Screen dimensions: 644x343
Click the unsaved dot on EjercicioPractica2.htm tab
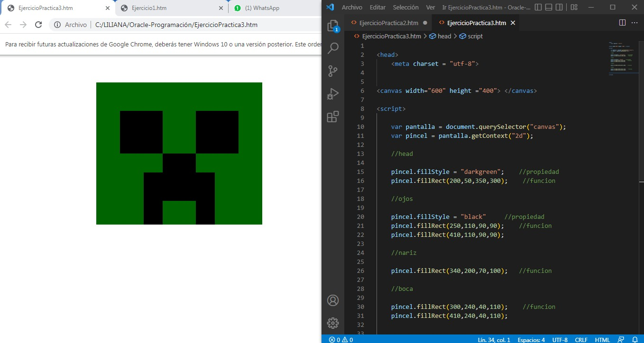pyautogui.click(x=425, y=23)
